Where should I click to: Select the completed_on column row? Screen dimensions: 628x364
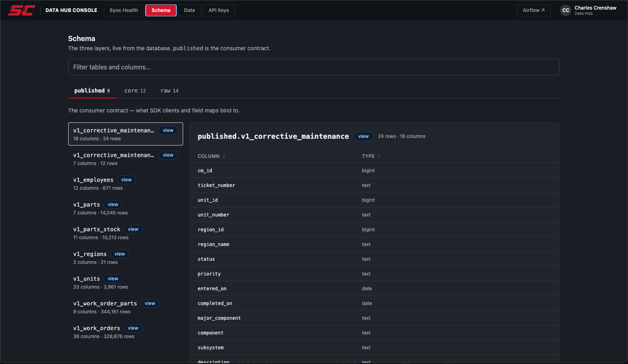tap(375, 303)
